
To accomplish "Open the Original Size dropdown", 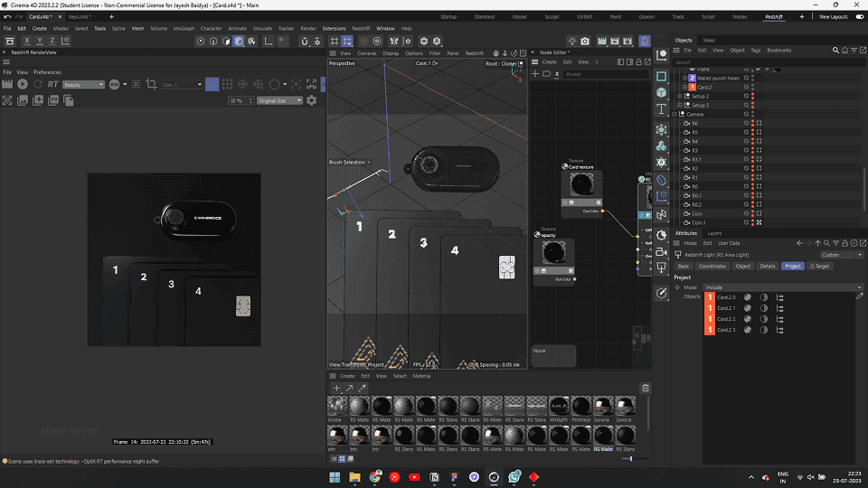I will tap(279, 100).
